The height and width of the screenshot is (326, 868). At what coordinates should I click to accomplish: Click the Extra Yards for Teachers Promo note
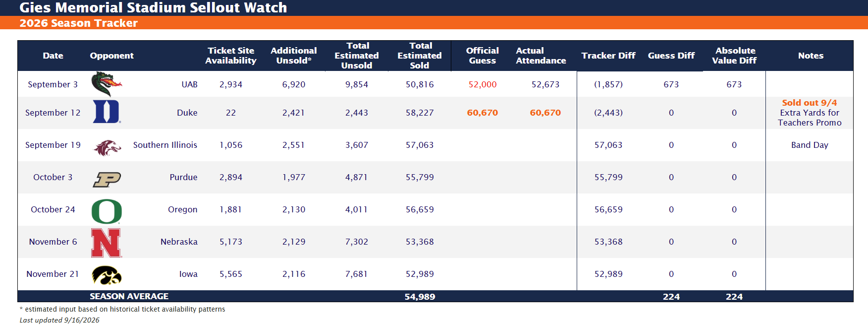(x=810, y=118)
